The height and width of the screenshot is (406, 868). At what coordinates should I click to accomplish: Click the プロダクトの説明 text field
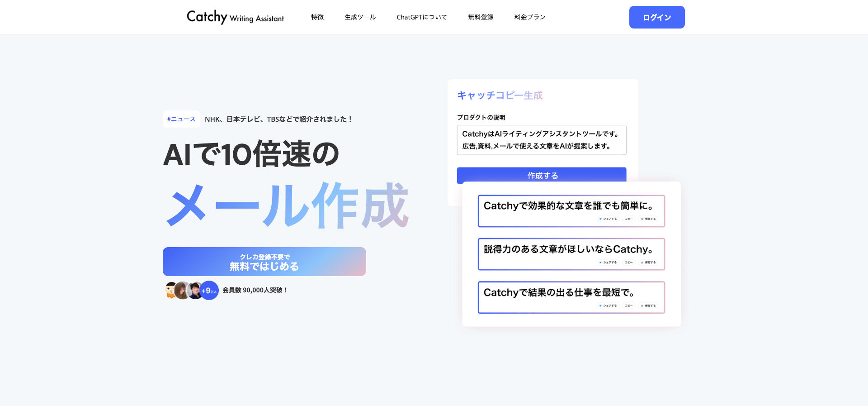click(541, 140)
